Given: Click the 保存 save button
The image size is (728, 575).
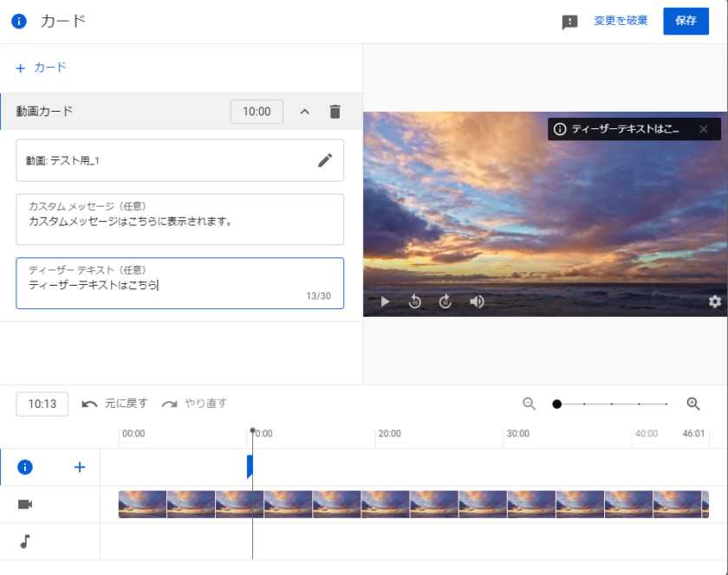Looking at the screenshot, I should (x=686, y=22).
